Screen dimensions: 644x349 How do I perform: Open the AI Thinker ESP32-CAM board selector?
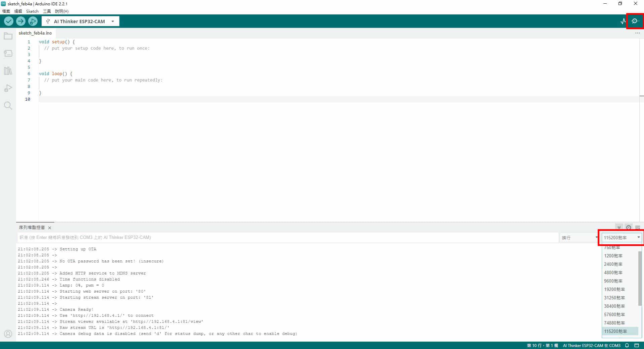pyautogui.click(x=80, y=21)
